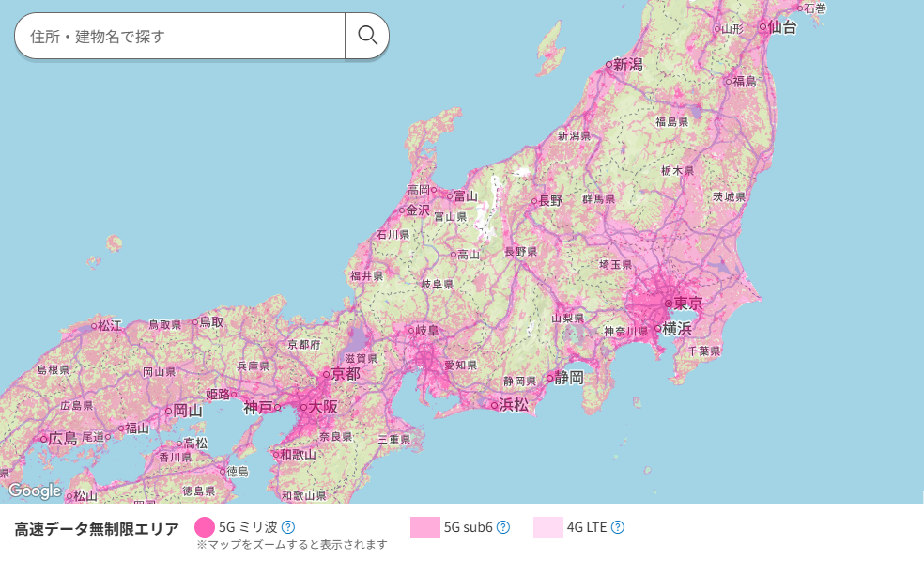Click the 茨城県 prefecture label

click(x=730, y=196)
